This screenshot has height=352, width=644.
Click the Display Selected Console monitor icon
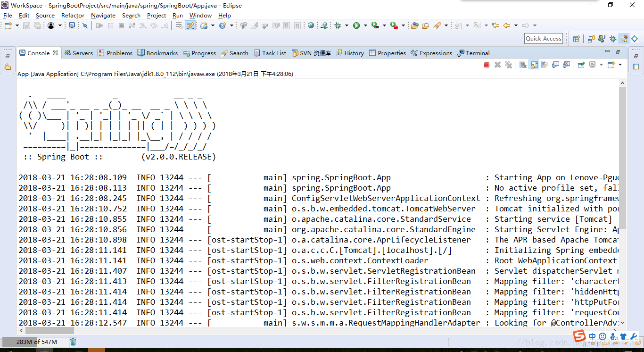(593, 65)
